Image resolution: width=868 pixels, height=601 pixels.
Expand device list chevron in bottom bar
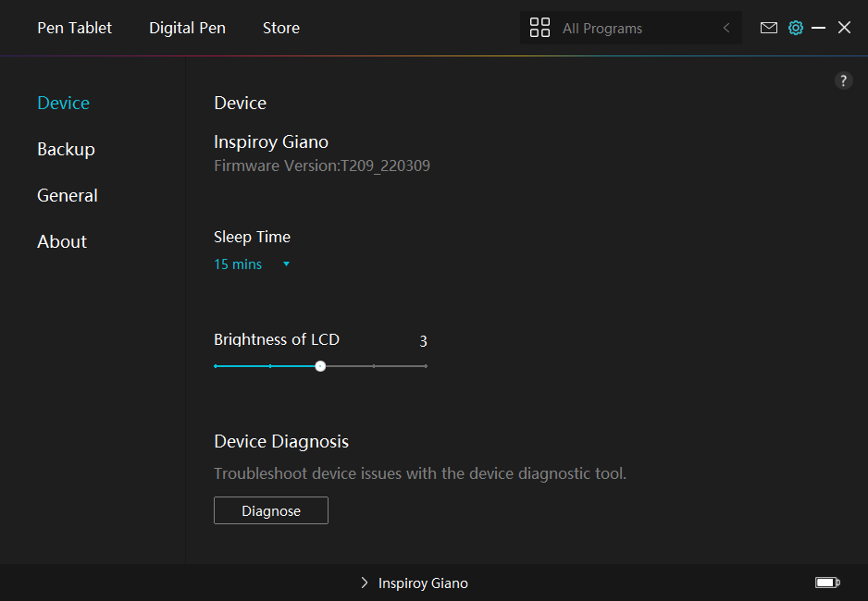[364, 583]
